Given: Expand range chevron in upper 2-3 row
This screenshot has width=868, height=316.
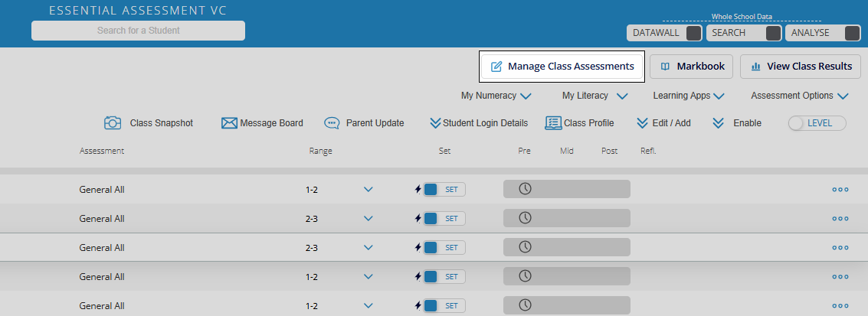Looking at the screenshot, I should coord(368,218).
